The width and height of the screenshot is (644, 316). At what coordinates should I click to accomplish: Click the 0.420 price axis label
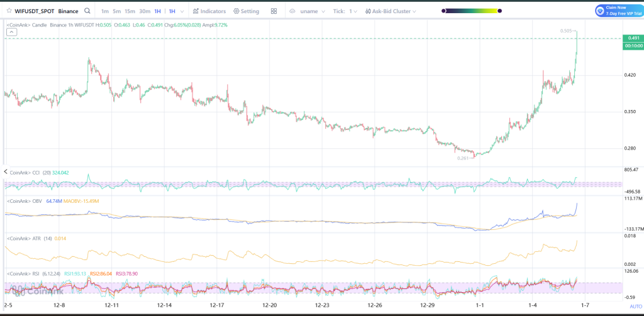pos(631,75)
